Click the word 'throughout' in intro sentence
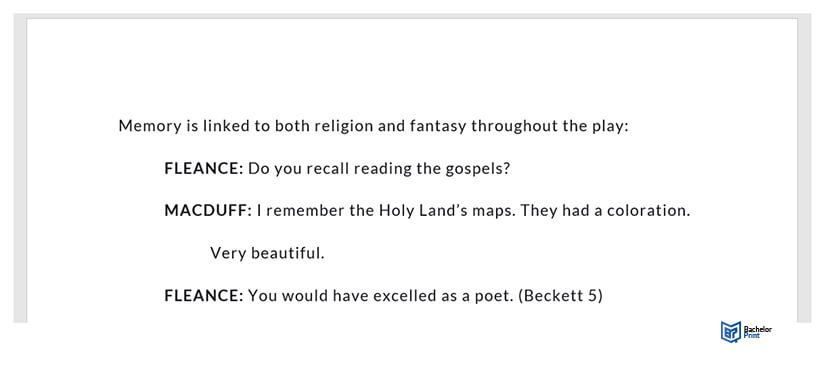Viewport: 825px width, 376px height. [x=514, y=127]
